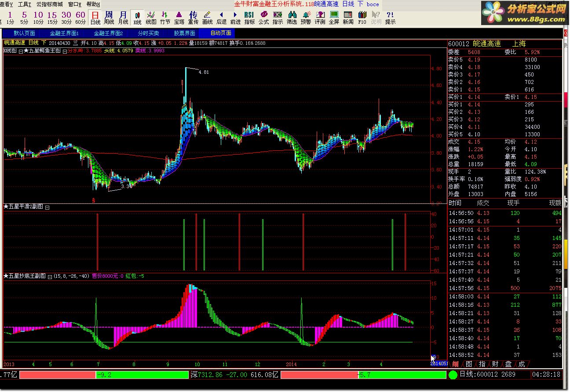Open the RSI 指标 indicator tool
570x392 pixels.
pyautogui.click(x=249, y=18)
